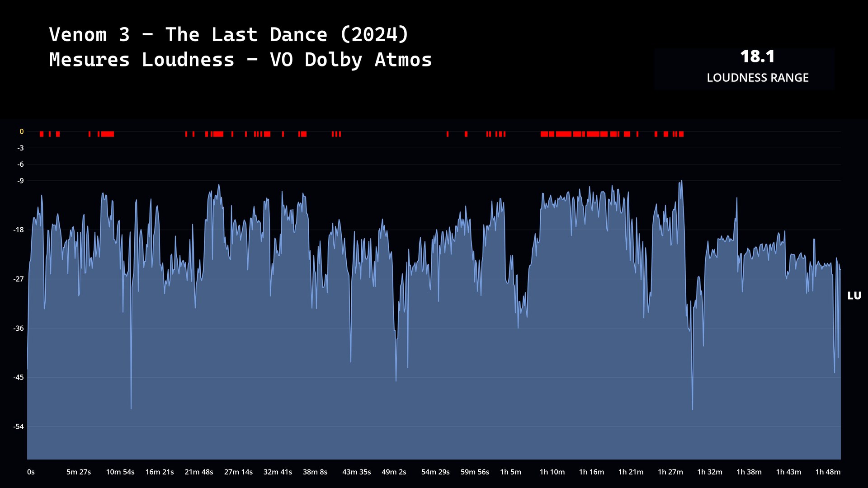Click the 0s time axis label
Viewport: 868px width, 488px height.
tap(31, 472)
